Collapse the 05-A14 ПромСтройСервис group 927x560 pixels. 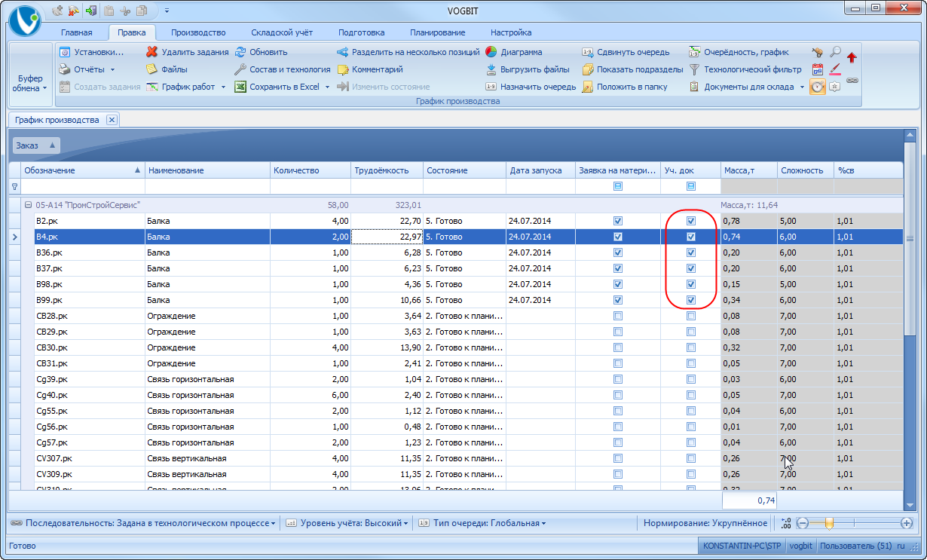[28, 205]
